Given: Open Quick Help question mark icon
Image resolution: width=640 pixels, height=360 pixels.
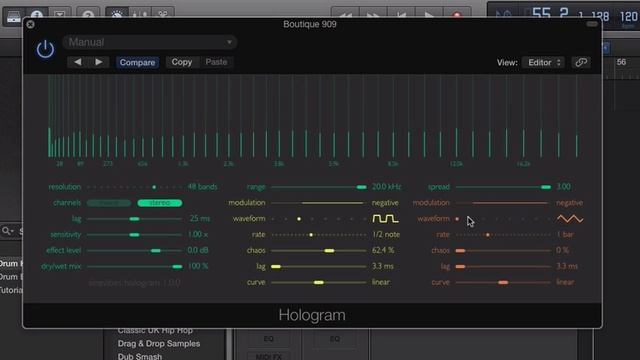Looking at the screenshot, I should [x=88, y=16].
